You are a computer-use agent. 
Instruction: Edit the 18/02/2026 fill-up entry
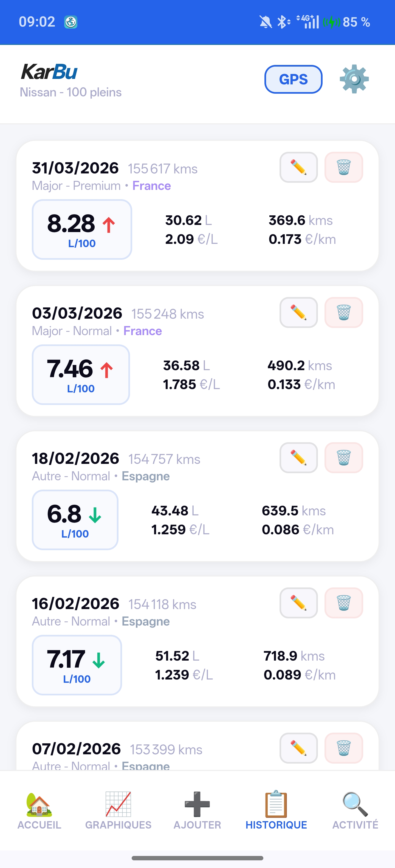298,458
